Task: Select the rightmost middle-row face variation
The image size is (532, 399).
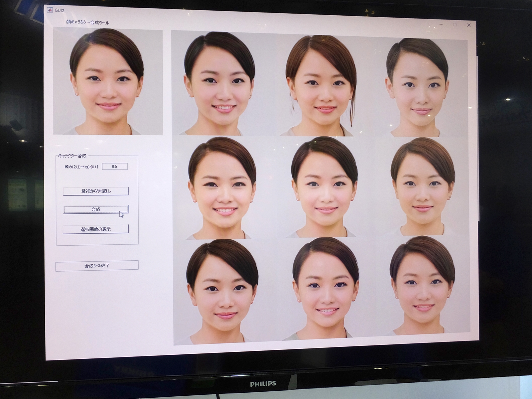Action: [422, 186]
